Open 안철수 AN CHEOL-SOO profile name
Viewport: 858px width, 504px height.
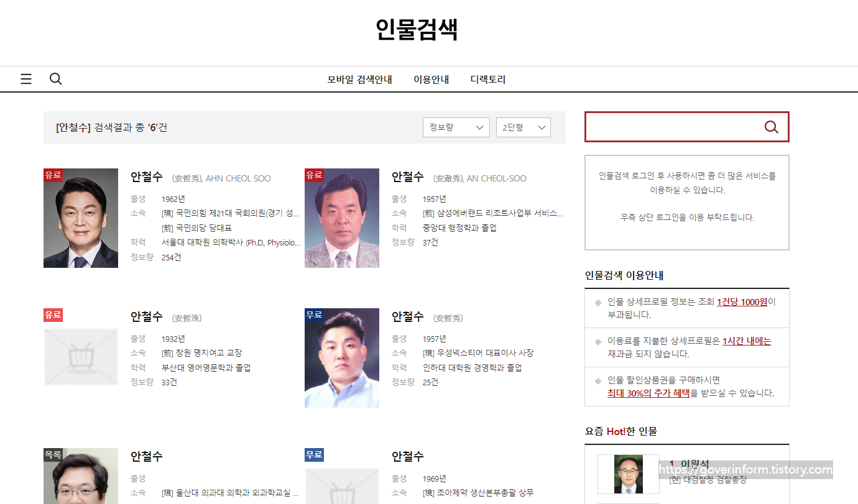(408, 177)
